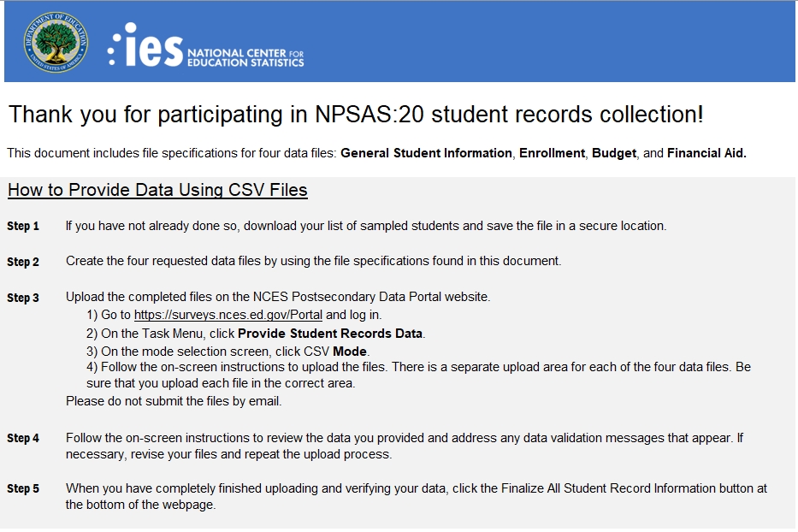Click the bold 'Financial Aid.' text
Viewport: 798px width, 532px height.
coord(706,154)
